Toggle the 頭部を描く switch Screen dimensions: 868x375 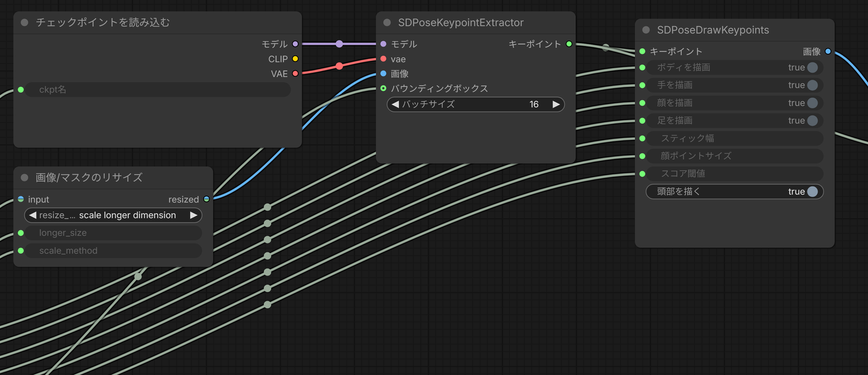(x=812, y=191)
